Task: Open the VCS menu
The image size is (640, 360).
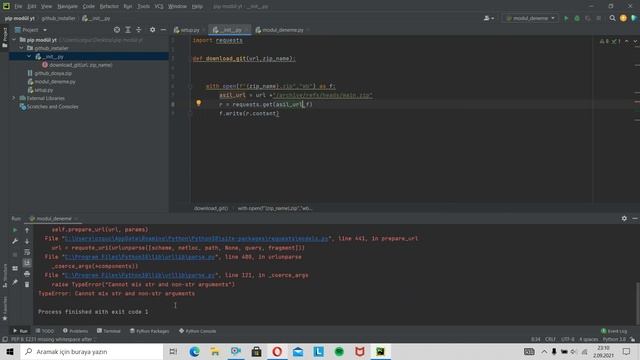Action: (x=159, y=6)
